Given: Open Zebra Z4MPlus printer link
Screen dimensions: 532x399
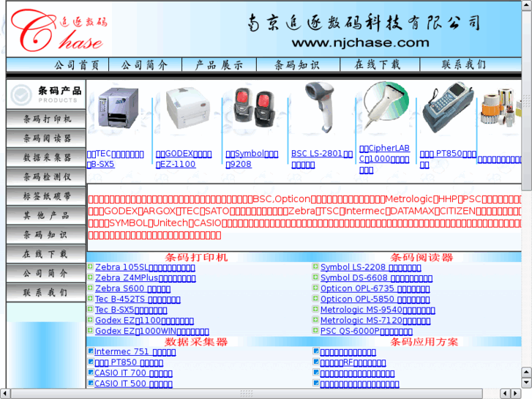Looking at the screenshot, I should coord(146,277).
